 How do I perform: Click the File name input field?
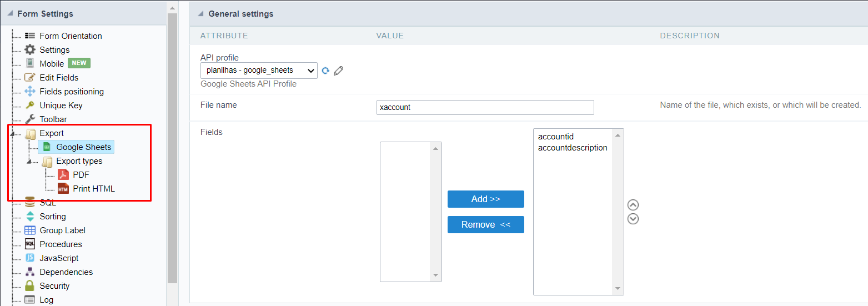point(485,107)
